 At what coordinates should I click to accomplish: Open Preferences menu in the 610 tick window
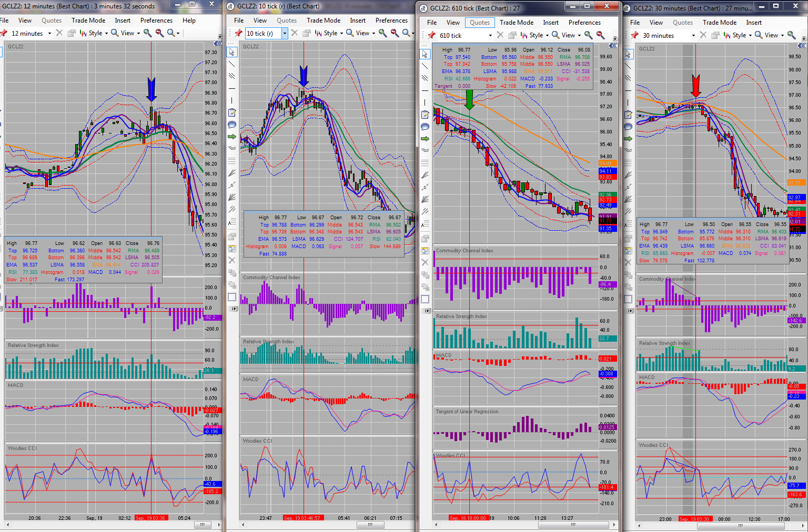click(x=584, y=23)
